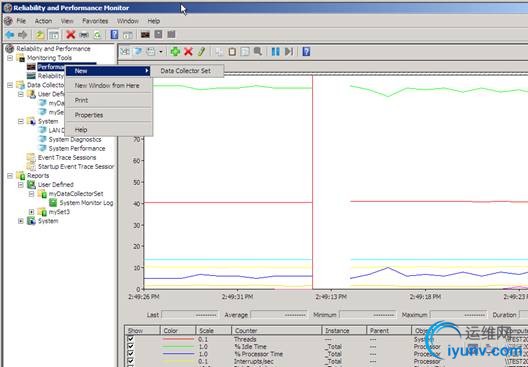Image resolution: width=528 pixels, height=367 pixels.
Task: Click the blue Help icon in graph toolbar
Action: pos(306,52)
